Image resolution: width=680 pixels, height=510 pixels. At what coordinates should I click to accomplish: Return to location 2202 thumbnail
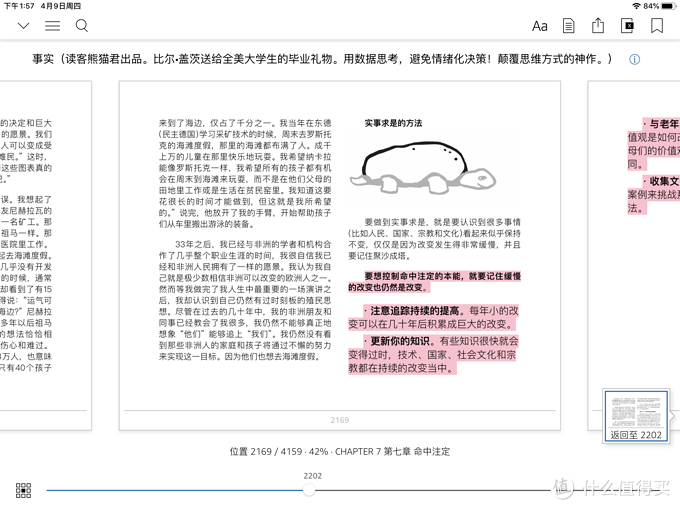point(636,416)
